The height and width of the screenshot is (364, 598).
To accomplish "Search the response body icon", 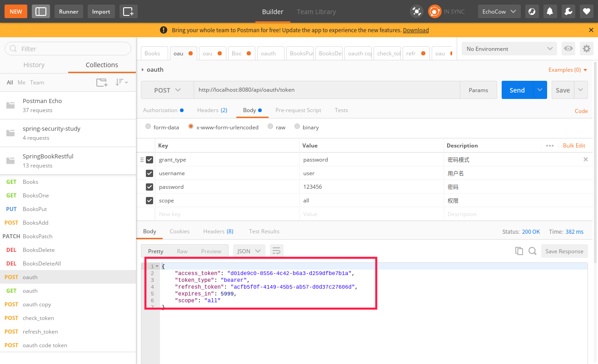I will point(533,251).
